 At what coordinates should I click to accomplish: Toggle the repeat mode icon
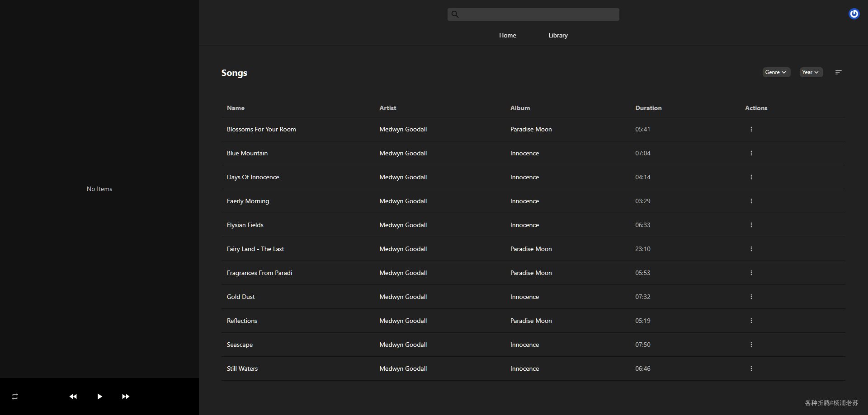[15, 396]
